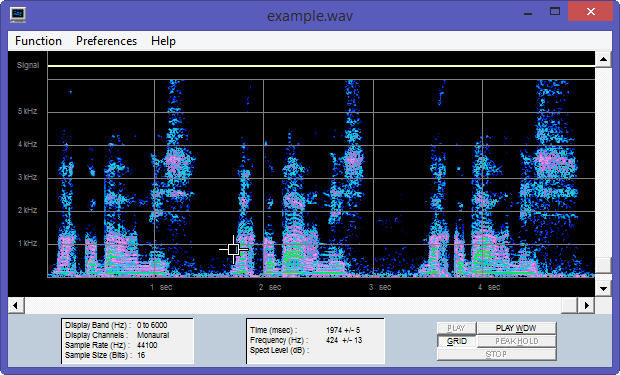This screenshot has height=375, width=620.
Task: Open the Function menu
Action: (38, 41)
